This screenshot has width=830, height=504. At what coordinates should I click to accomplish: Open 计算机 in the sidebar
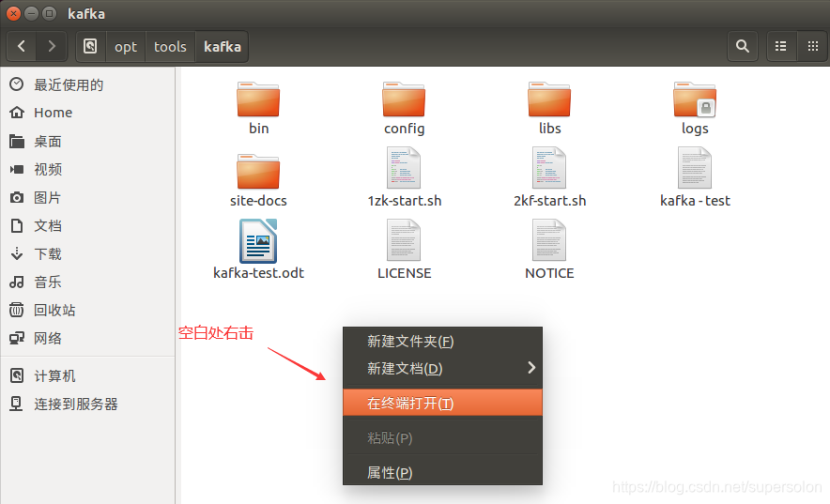(87, 376)
